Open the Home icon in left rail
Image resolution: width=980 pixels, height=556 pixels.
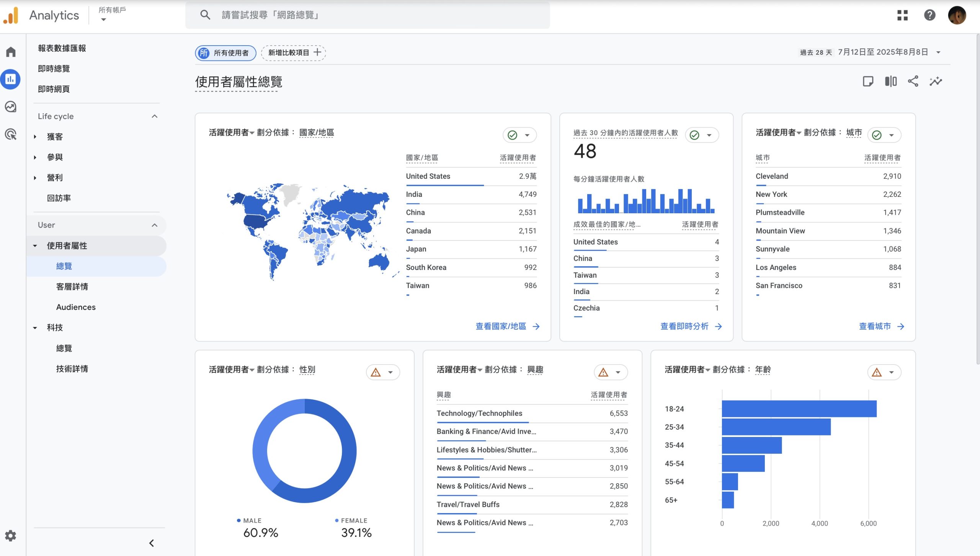pyautogui.click(x=11, y=52)
